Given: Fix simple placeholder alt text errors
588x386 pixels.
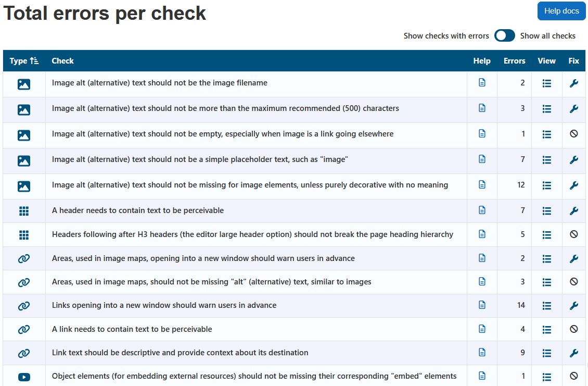Looking at the screenshot, I should [574, 160].
